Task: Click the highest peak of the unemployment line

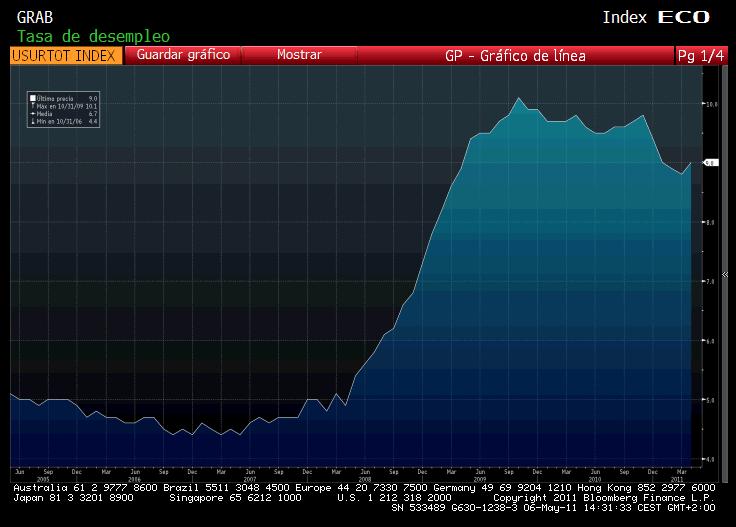Action: coord(519,98)
